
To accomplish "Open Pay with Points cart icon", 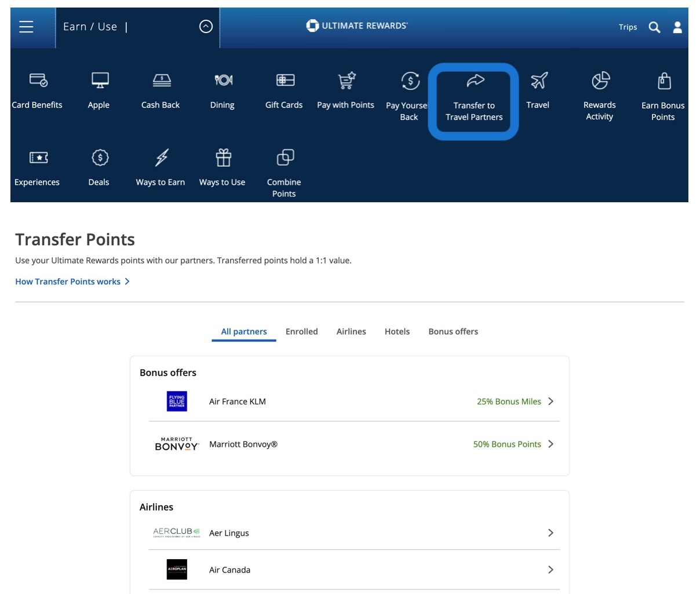I will click(347, 81).
